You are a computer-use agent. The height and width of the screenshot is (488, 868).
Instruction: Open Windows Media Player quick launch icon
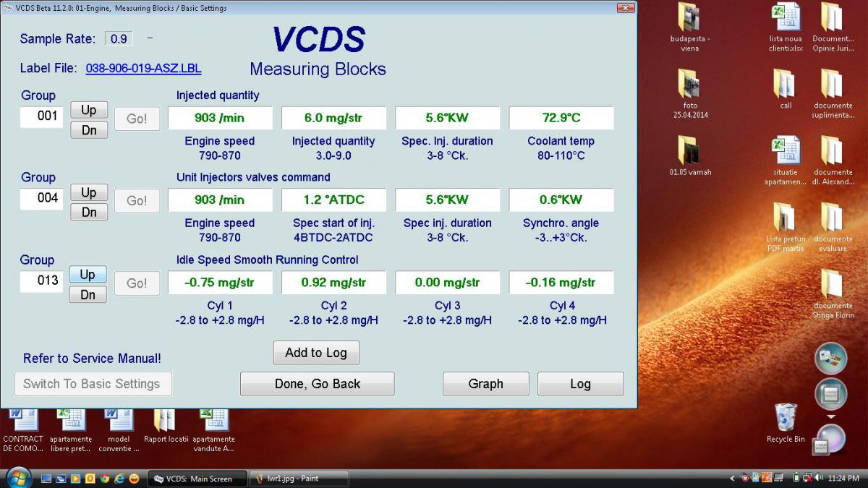pos(75,479)
